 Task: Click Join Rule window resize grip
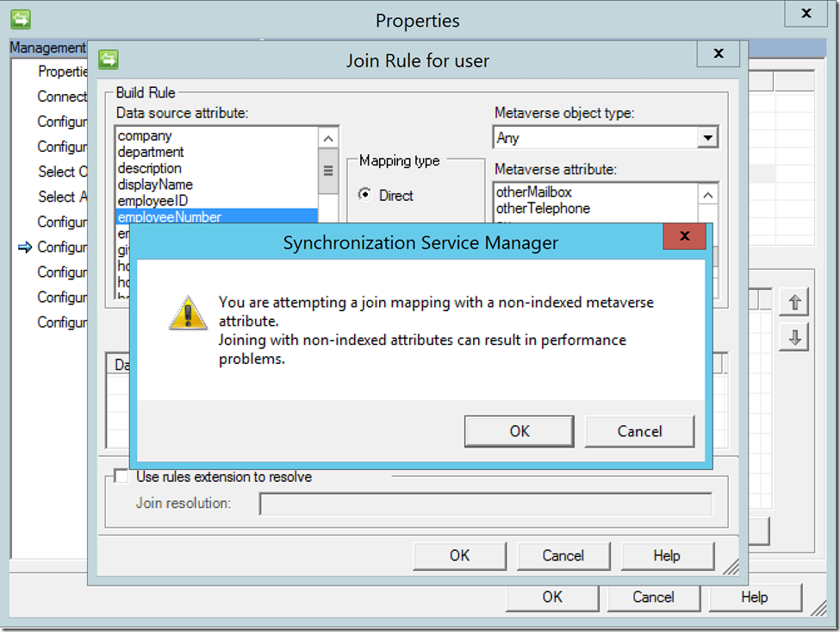731,567
